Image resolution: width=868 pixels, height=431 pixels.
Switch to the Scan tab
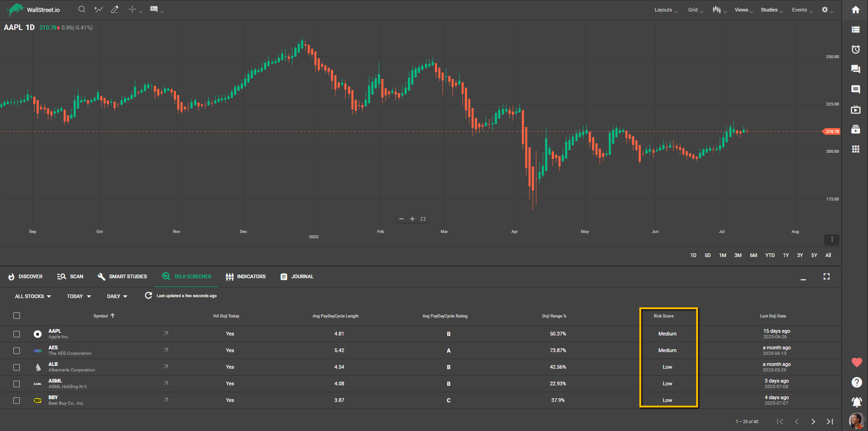pos(70,276)
